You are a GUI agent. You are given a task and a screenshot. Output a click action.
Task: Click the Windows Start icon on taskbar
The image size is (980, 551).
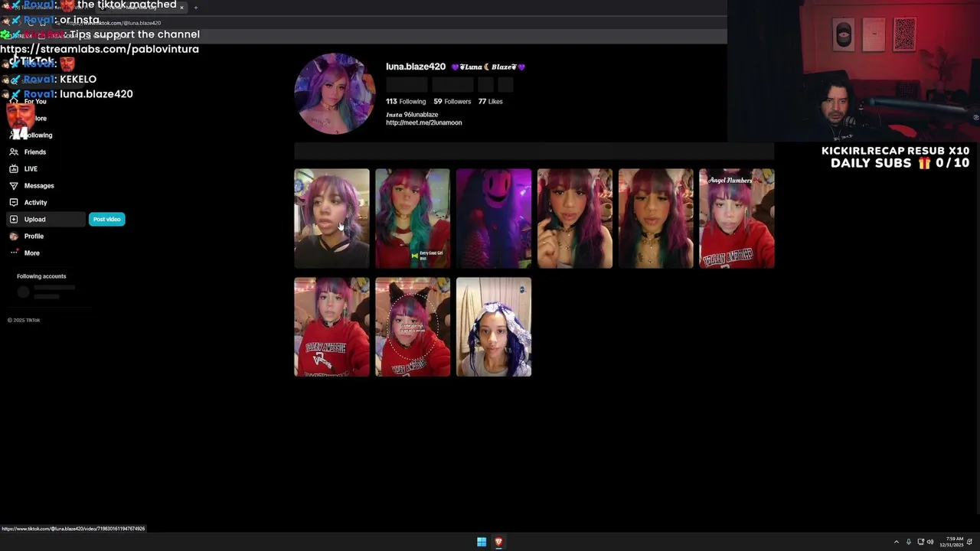pos(482,542)
